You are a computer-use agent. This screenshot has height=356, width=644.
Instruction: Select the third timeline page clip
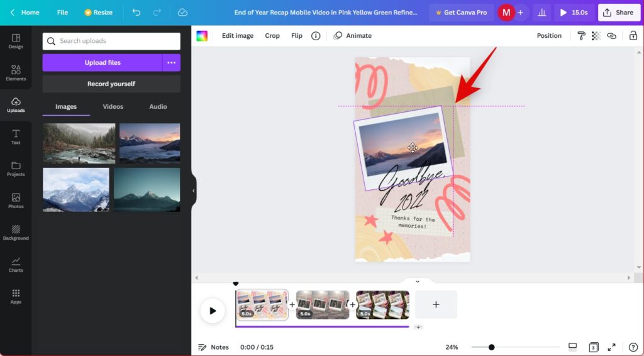pos(382,304)
